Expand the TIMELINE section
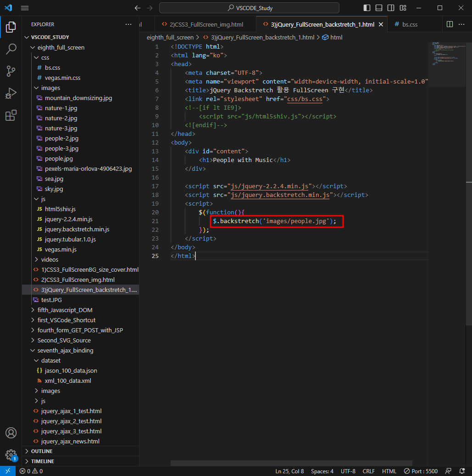The height and width of the screenshot is (476, 472). pos(81,461)
